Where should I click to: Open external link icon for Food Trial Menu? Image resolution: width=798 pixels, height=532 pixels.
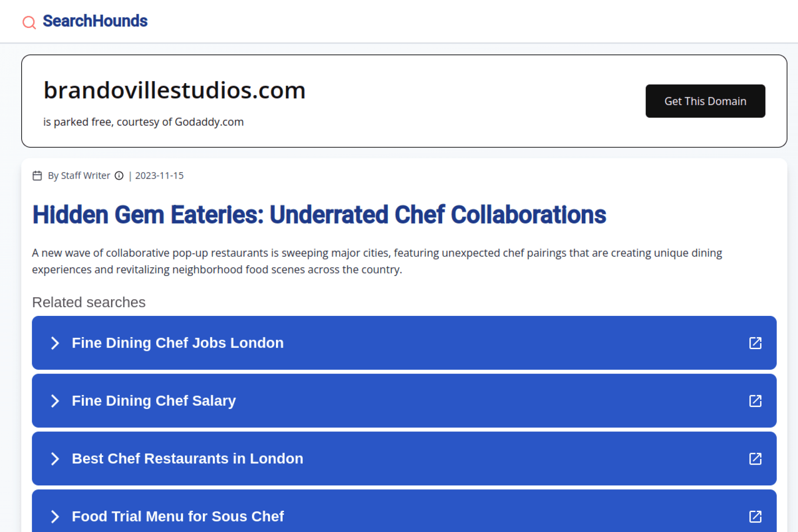[755, 516]
